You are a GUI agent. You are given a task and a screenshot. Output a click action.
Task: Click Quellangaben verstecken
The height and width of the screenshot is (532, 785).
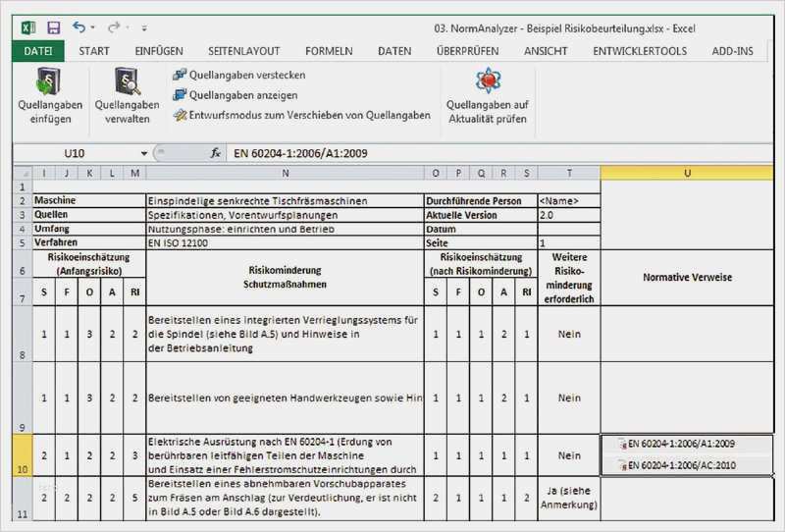pyautogui.click(x=238, y=76)
